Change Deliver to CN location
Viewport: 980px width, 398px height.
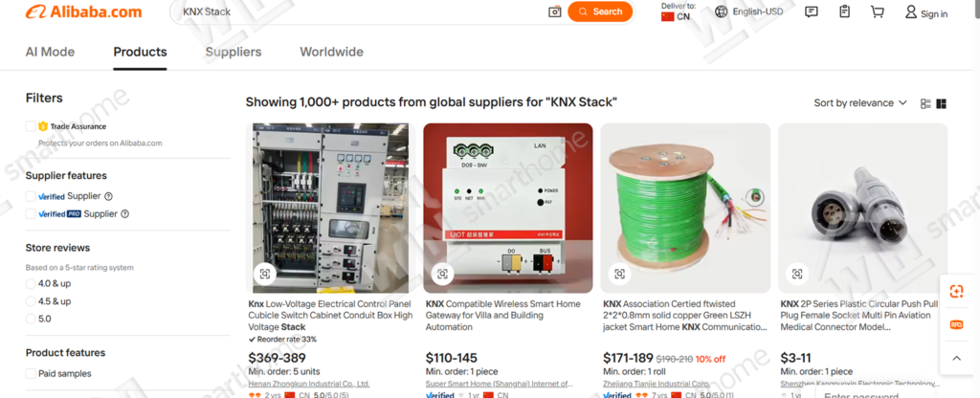click(678, 11)
